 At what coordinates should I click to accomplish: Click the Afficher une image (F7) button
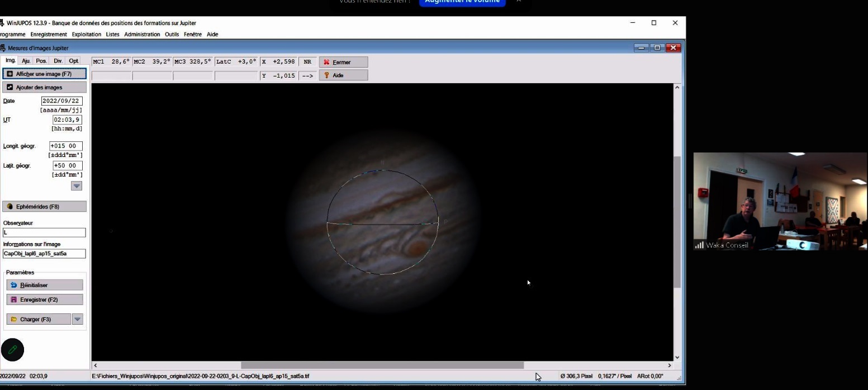(x=44, y=74)
